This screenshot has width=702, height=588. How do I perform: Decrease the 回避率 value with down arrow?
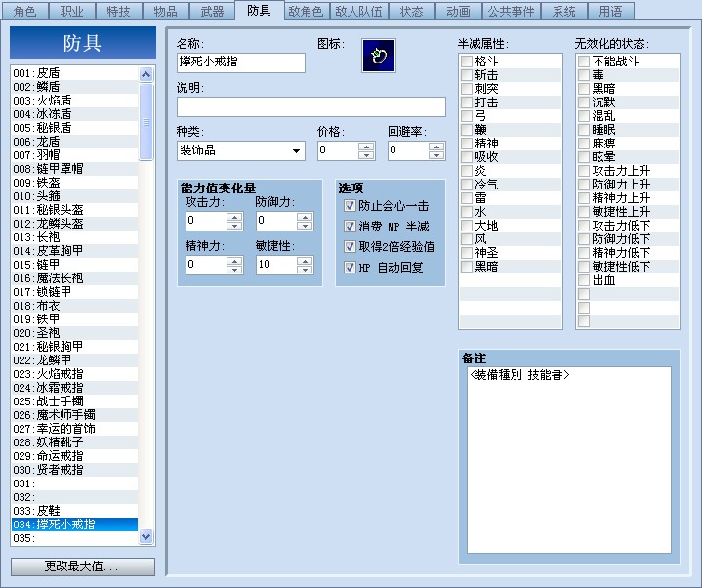tap(436, 155)
